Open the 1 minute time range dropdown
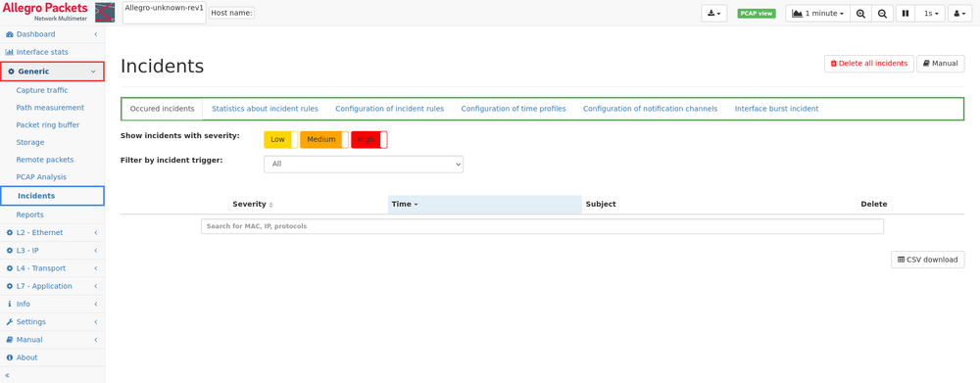This screenshot has height=383, width=980. tap(817, 13)
